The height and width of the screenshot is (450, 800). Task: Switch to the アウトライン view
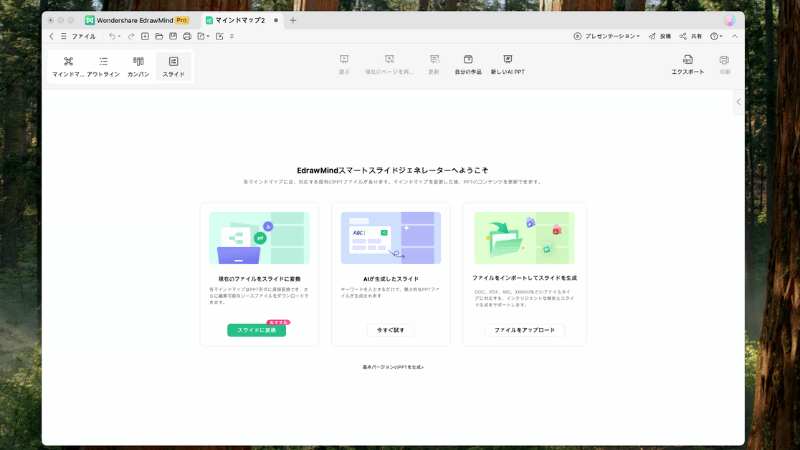point(103,66)
